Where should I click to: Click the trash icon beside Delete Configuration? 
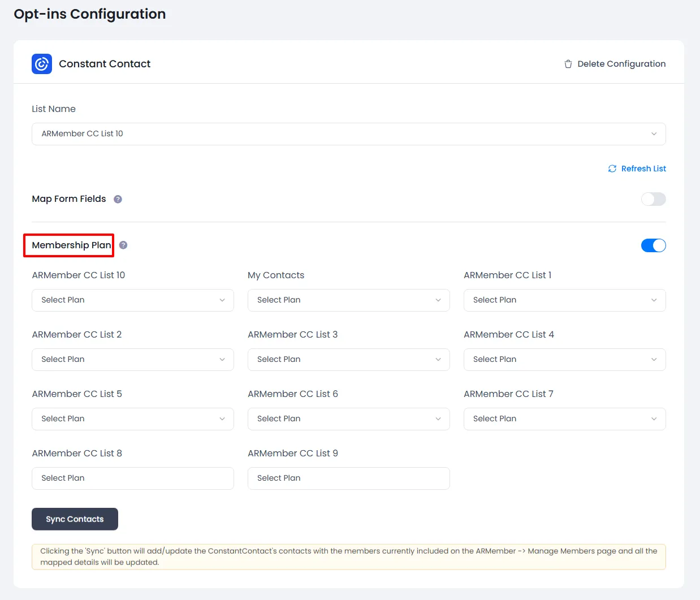(568, 64)
